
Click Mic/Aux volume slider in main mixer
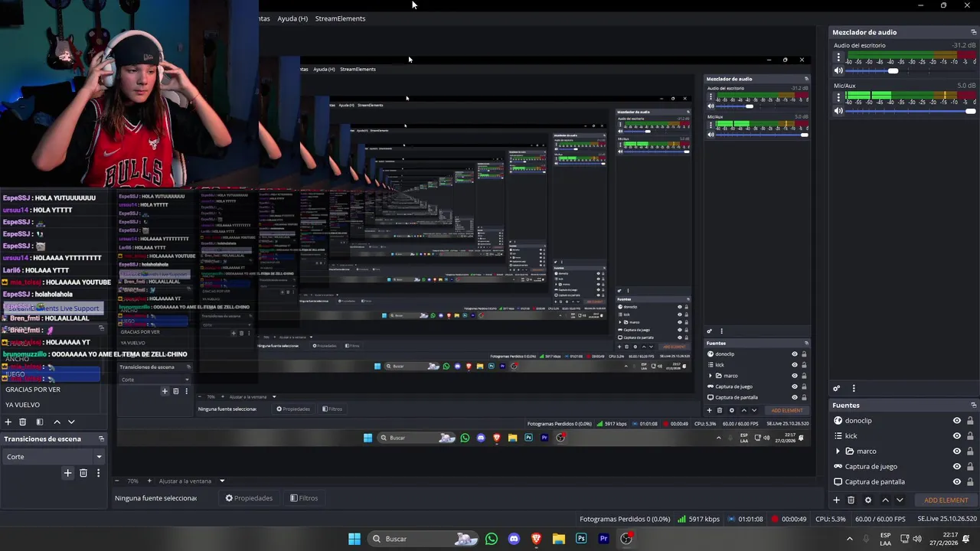pyautogui.click(x=911, y=111)
